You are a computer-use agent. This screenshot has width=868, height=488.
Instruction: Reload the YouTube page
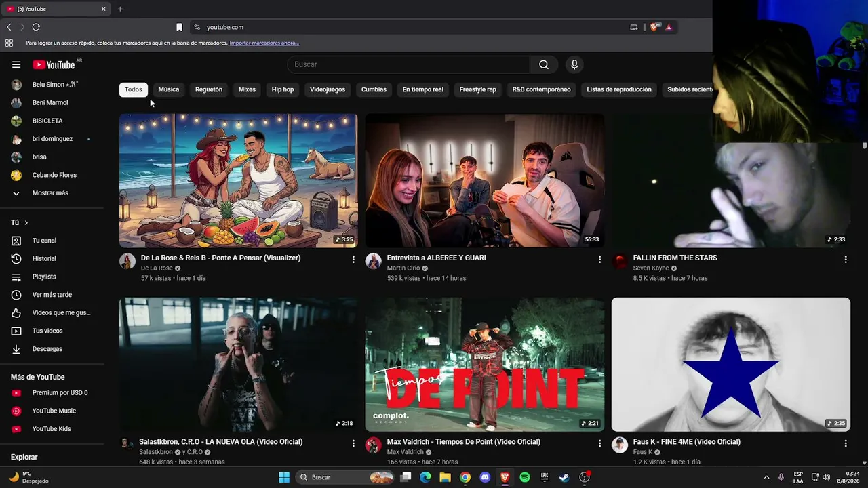point(36,27)
